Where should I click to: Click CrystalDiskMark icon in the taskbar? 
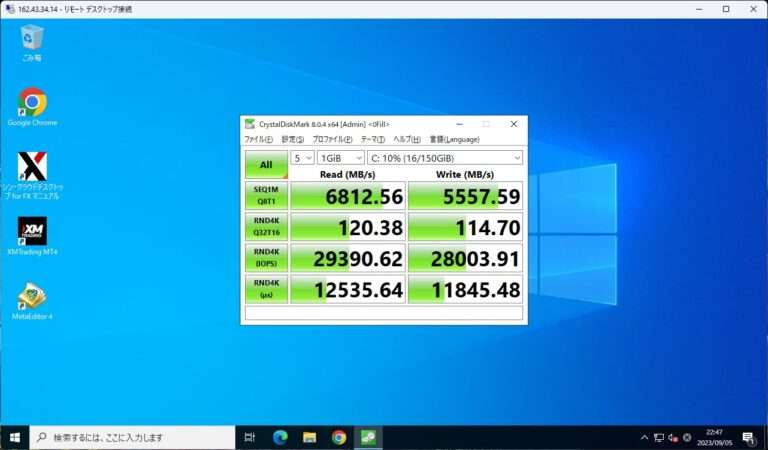pyautogui.click(x=369, y=438)
